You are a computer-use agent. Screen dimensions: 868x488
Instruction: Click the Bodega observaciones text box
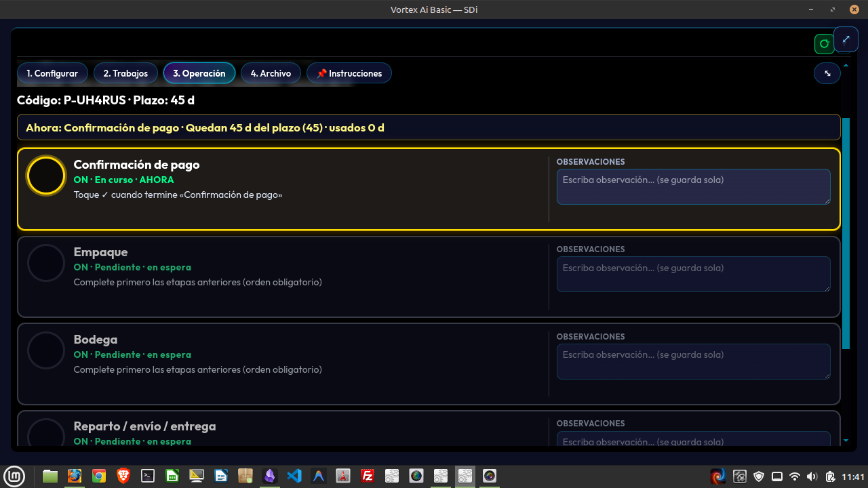[693, 361]
